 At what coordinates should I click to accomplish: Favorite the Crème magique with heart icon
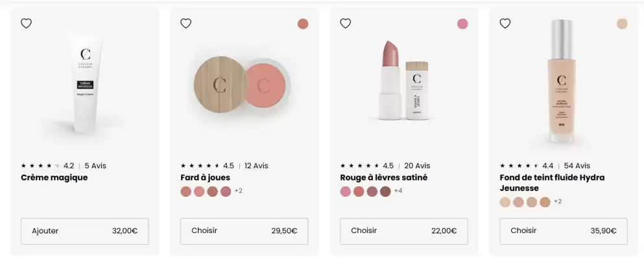pyautogui.click(x=27, y=23)
